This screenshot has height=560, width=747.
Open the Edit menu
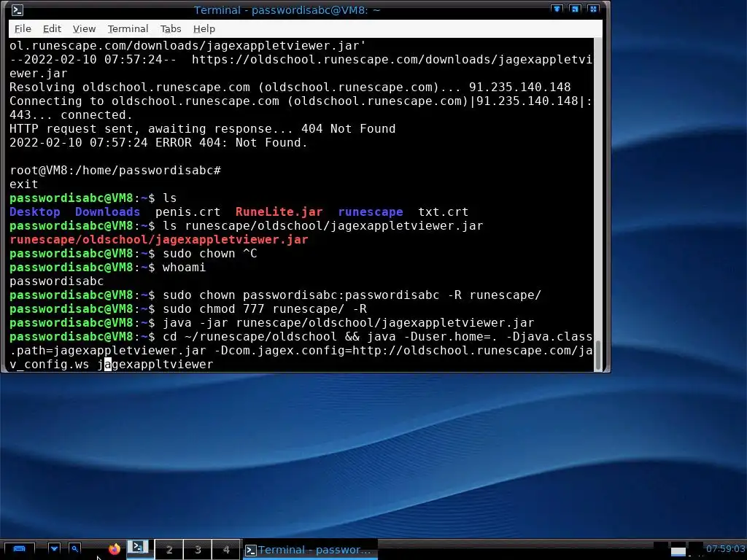pos(52,29)
